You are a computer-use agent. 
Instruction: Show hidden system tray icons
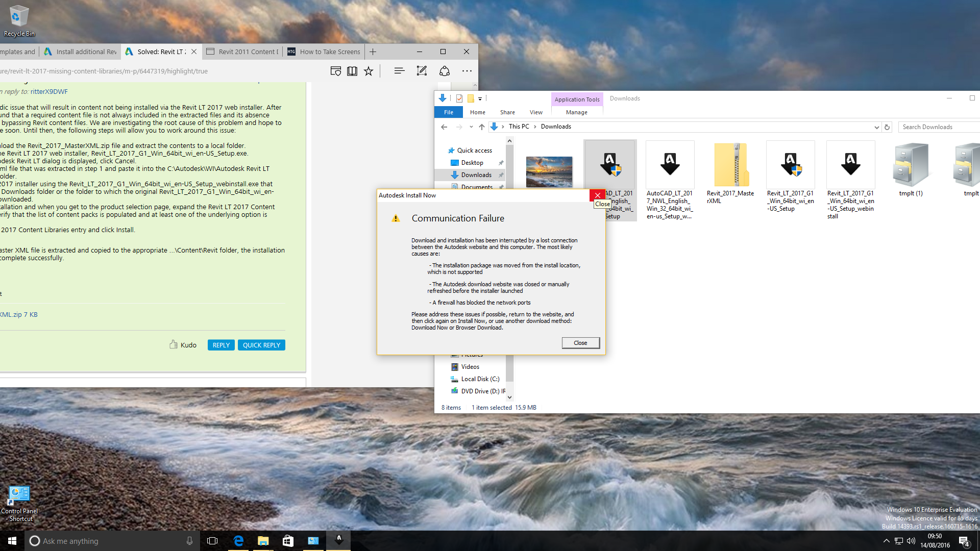(x=886, y=541)
